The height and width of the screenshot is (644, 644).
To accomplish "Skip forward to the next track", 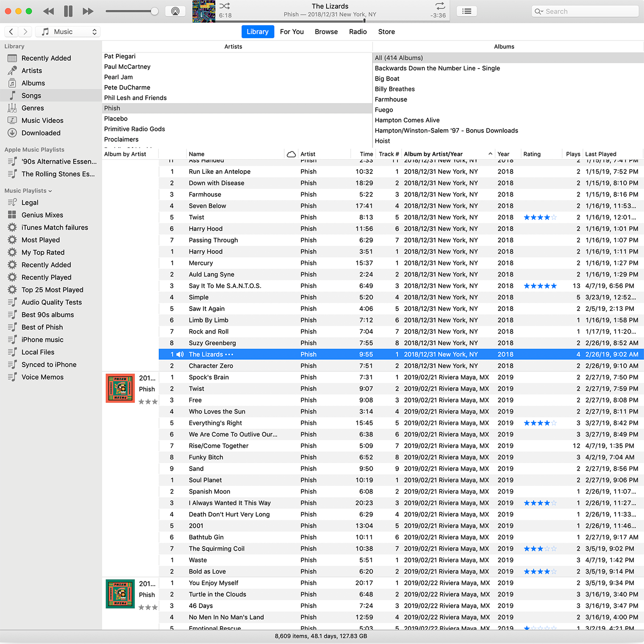I will point(88,11).
